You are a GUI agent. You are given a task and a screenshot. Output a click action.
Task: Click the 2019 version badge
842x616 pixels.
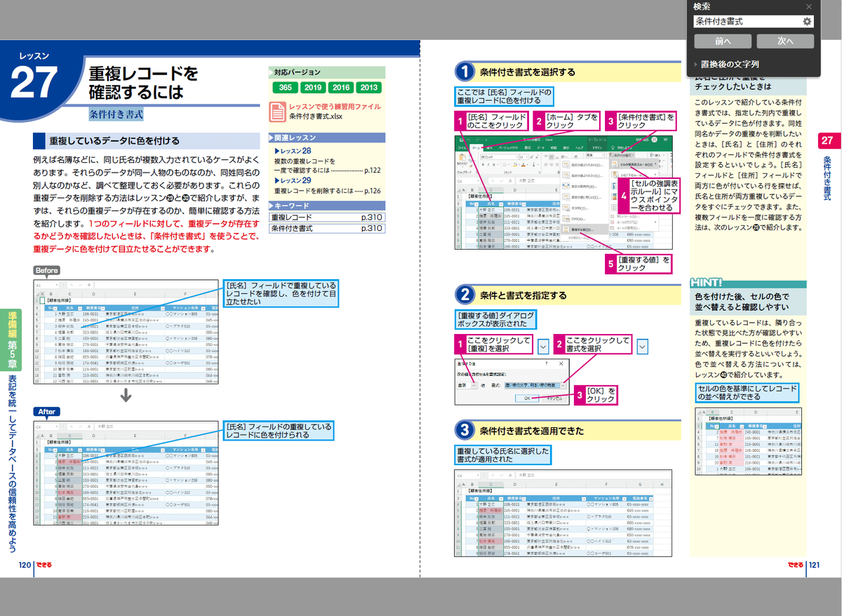click(313, 88)
